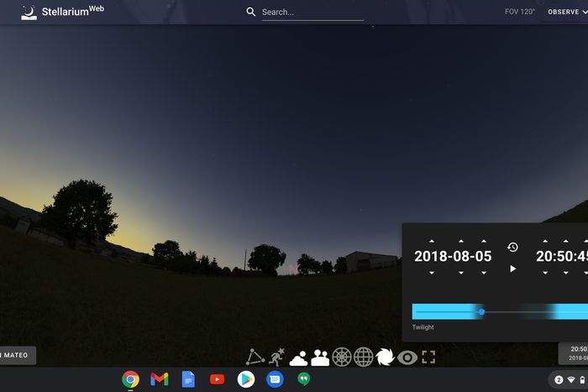Reset time to now with history icon
The image size is (588, 392).
point(512,248)
